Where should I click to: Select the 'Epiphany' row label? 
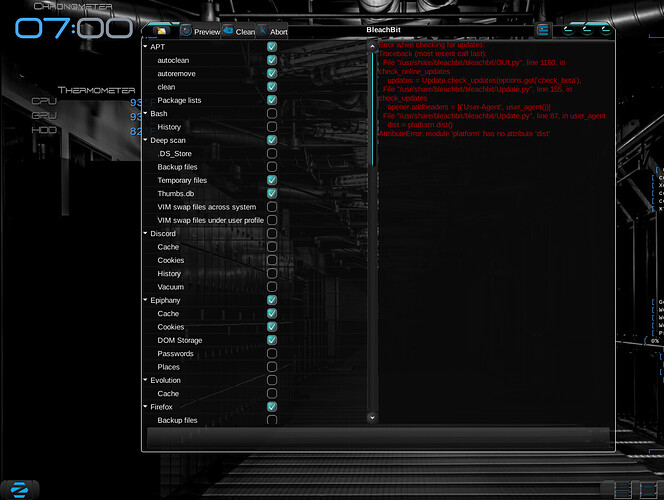click(165, 300)
